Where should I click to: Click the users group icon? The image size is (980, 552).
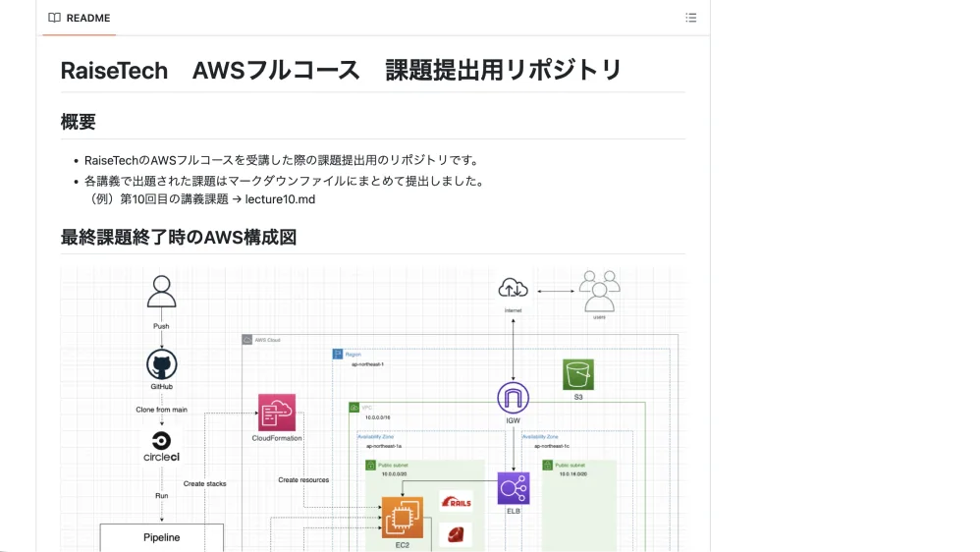pyautogui.click(x=599, y=292)
